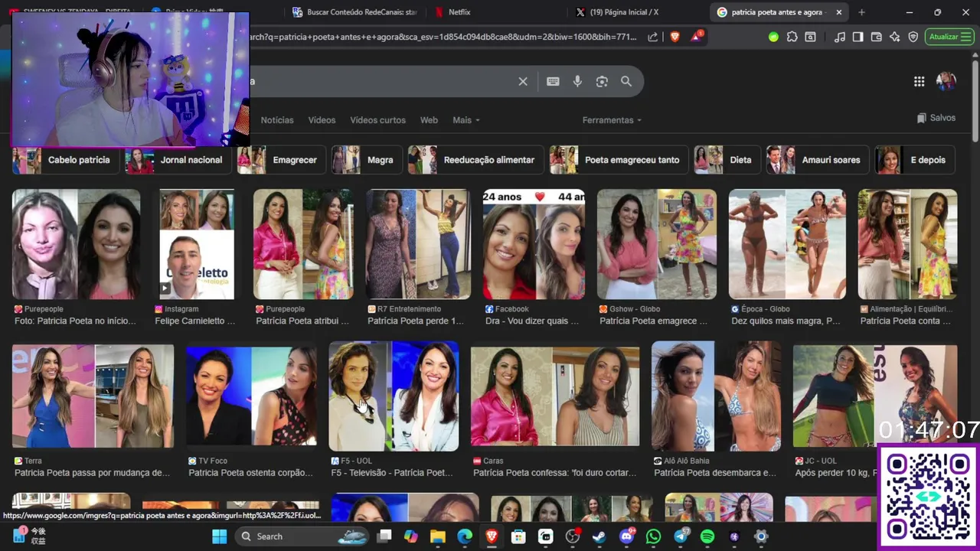Open Brave Shields lion icon
Viewport: 980px width, 551px height.
click(675, 37)
